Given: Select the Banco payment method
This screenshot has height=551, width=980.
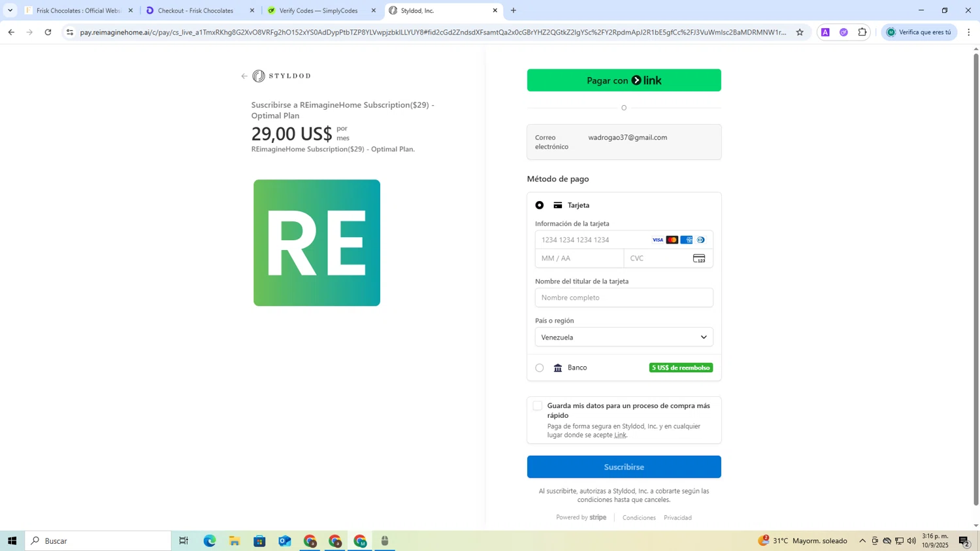Looking at the screenshot, I should 540,368.
